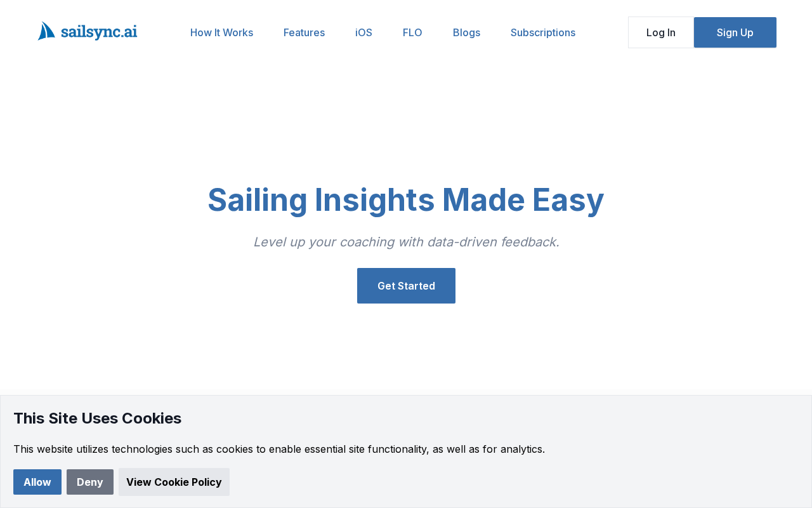Allow cookies in the banner
Screen dimensions: 812x508
pos(37,482)
